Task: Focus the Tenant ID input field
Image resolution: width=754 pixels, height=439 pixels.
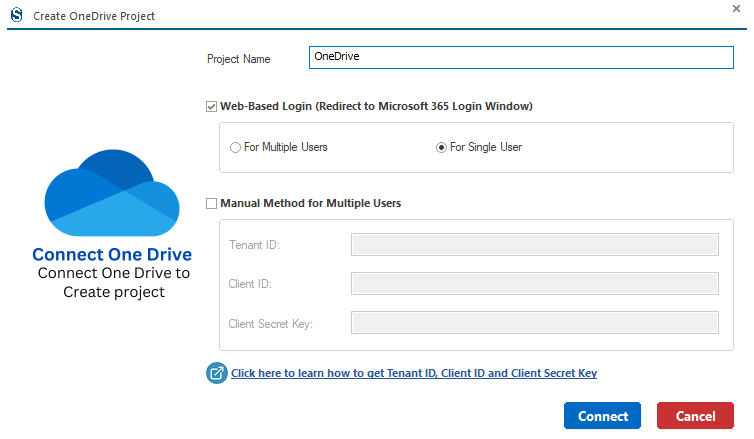Action: point(535,245)
